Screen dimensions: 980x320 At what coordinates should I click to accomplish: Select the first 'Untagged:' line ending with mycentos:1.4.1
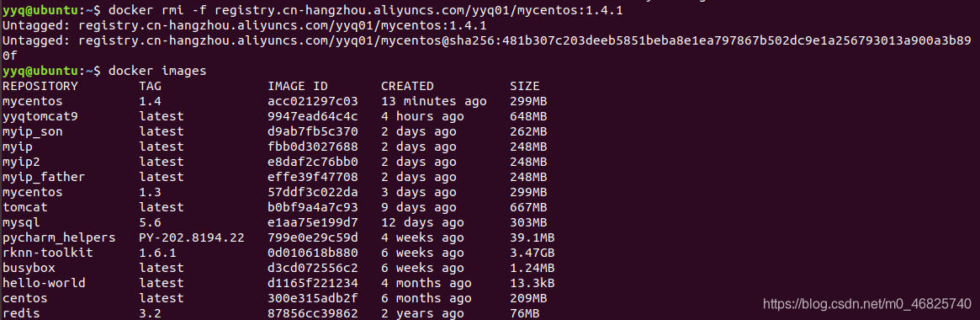(x=245, y=25)
